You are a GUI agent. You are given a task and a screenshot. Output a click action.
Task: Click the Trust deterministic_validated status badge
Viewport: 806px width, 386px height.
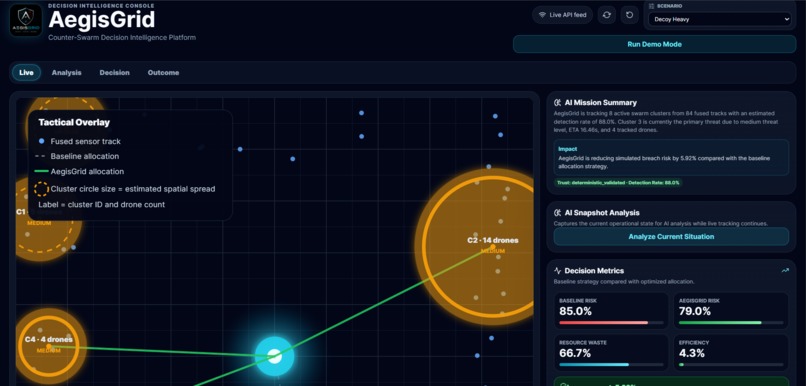[x=617, y=182]
